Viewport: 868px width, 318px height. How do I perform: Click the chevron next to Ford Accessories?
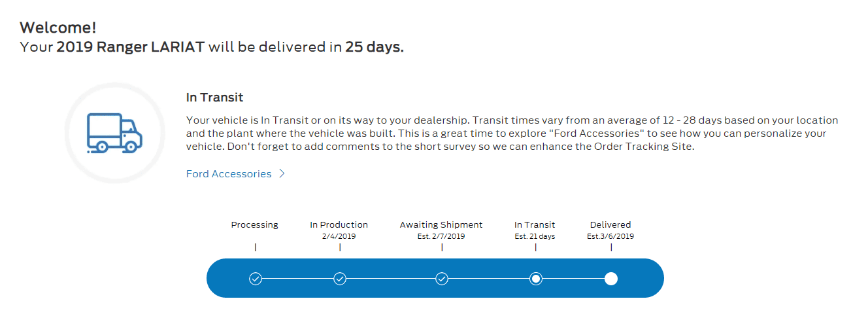[282, 174]
